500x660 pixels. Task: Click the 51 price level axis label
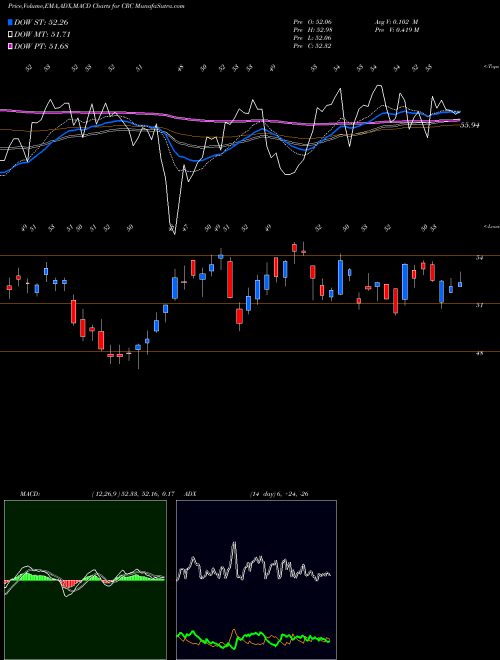click(x=479, y=306)
